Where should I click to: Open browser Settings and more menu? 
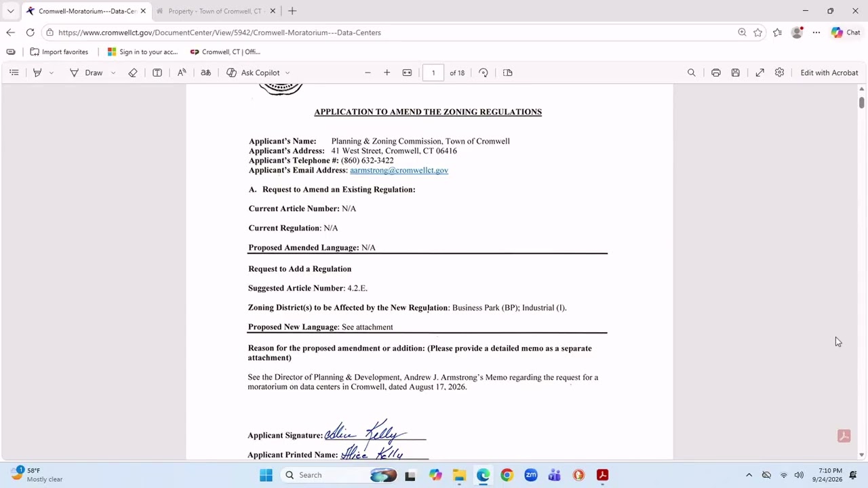tap(816, 33)
